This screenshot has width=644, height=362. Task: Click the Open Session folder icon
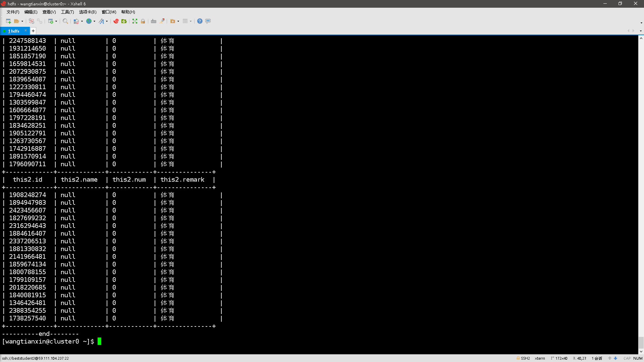click(16, 21)
